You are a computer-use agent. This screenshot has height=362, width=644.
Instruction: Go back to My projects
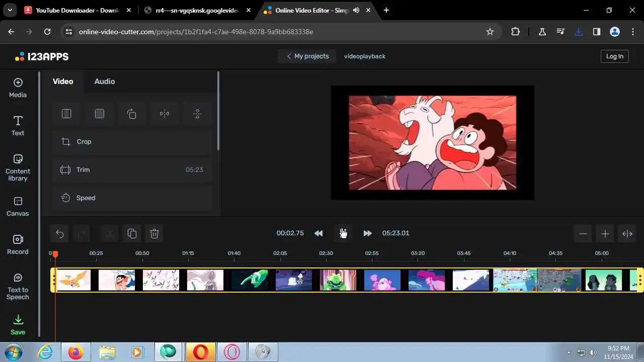tap(307, 56)
